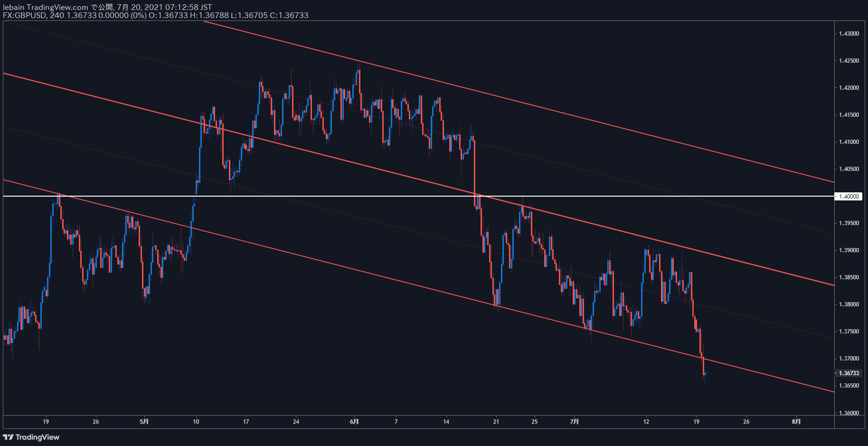Viewport: 868px width, 446px height.
Task: Click the 21 date label on time axis
Action: coord(496,422)
